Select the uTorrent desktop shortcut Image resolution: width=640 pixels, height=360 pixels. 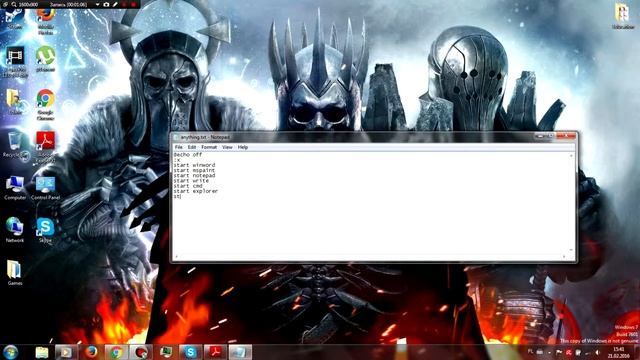pos(45,59)
